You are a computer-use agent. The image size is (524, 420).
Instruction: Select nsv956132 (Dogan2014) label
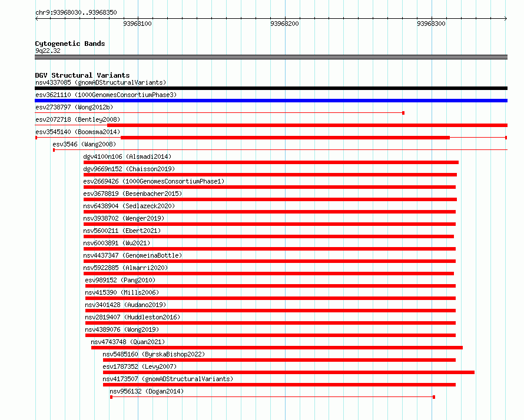(147, 391)
